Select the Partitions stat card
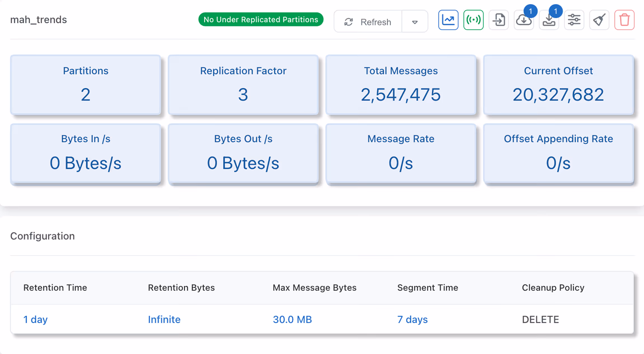Viewport: 644px width, 354px height. pos(86,85)
